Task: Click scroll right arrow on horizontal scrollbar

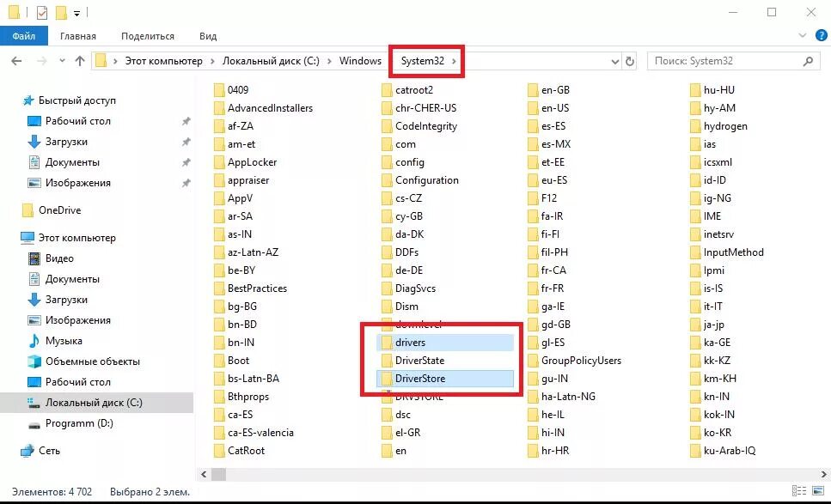Action: 824,474
